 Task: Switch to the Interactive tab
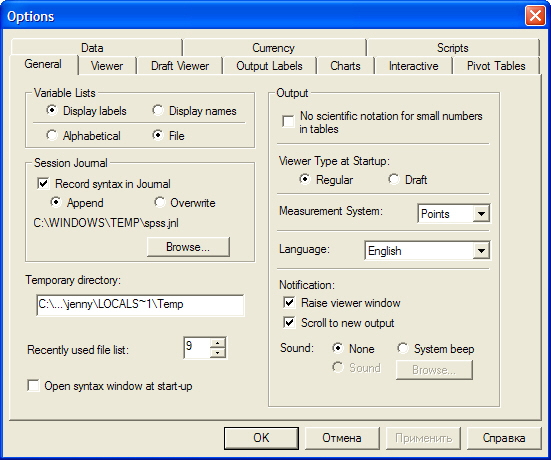point(413,66)
